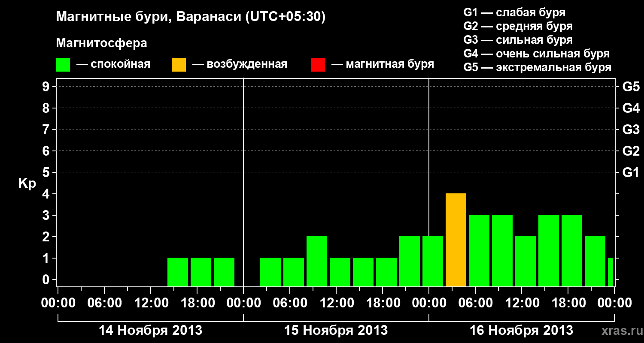
Task: Select the Kp 3 bar right after the orange bar
Action: pyautogui.click(x=479, y=251)
